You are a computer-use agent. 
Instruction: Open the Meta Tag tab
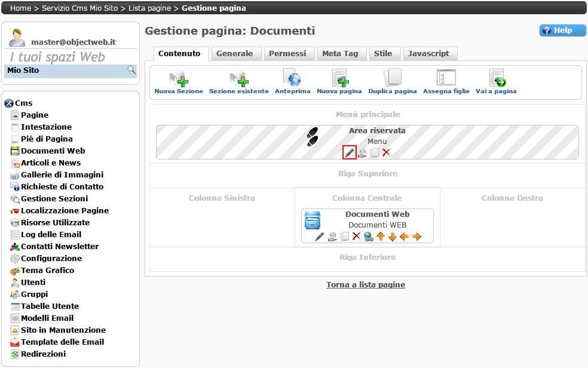pos(340,54)
